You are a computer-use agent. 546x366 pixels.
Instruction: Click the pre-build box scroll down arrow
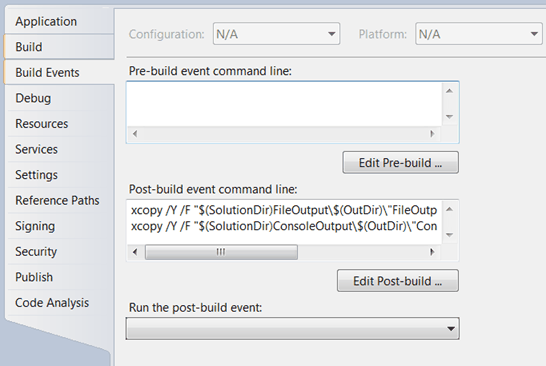450,116
